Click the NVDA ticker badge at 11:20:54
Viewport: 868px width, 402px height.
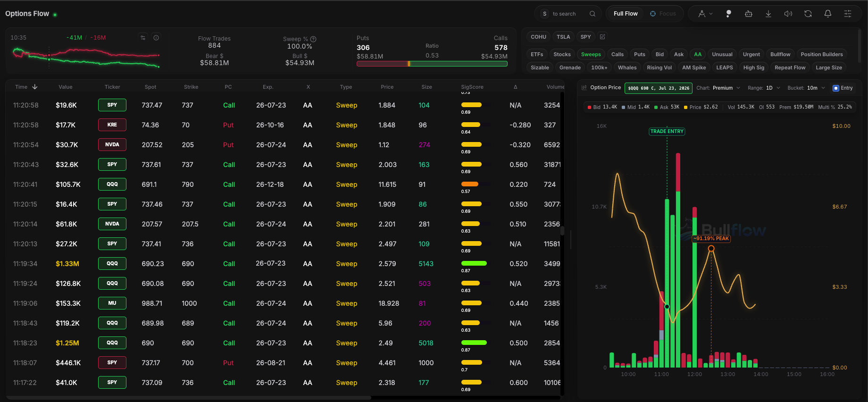(x=112, y=145)
